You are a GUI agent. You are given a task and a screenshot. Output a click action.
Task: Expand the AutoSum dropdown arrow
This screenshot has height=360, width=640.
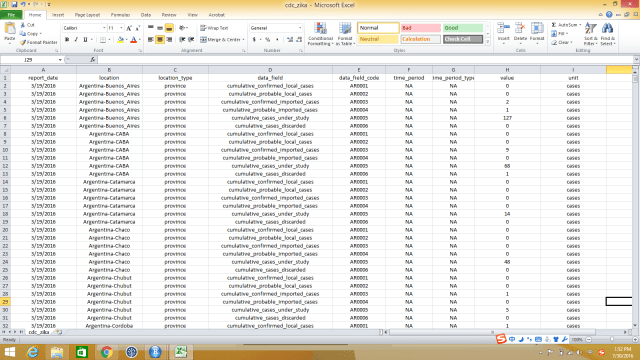(x=580, y=25)
